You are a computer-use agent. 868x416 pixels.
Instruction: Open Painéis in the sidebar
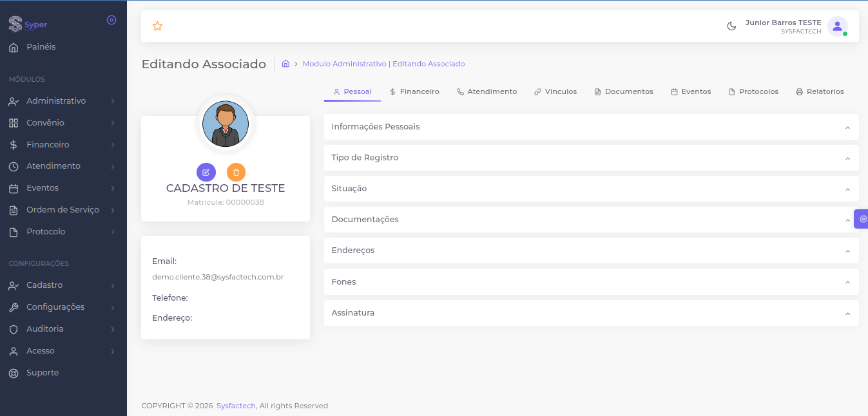(x=63, y=47)
